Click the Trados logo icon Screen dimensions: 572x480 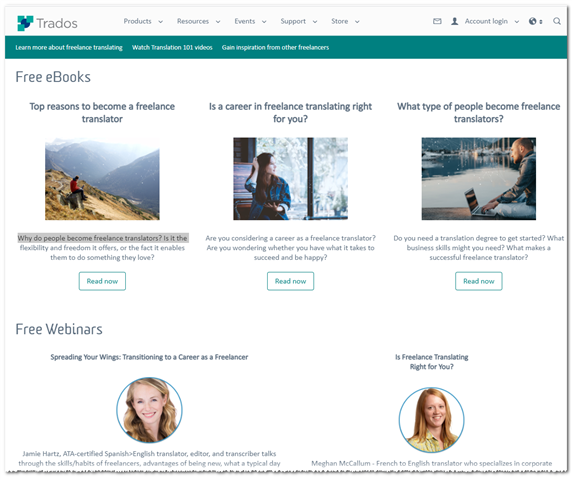(x=25, y=23)
